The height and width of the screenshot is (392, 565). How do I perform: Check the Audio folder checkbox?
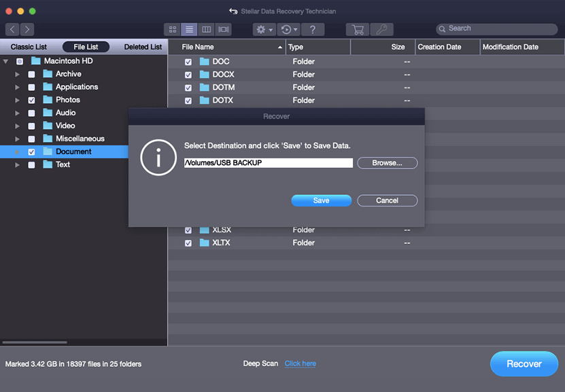coord(31,113)
